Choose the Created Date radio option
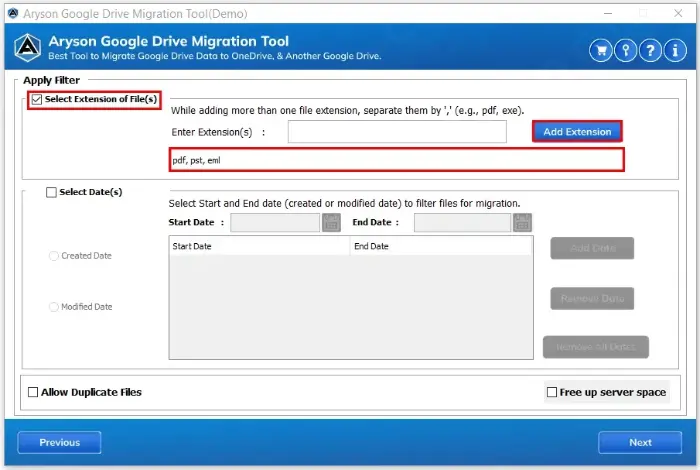Screen dimensions: 700x470 coord(54,256)
